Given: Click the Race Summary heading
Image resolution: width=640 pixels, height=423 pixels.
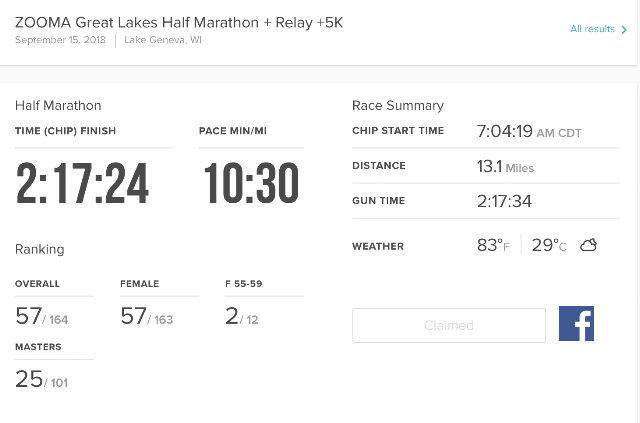Looking at the screenshot, I should pyautogui.click(x=398, y=106).
